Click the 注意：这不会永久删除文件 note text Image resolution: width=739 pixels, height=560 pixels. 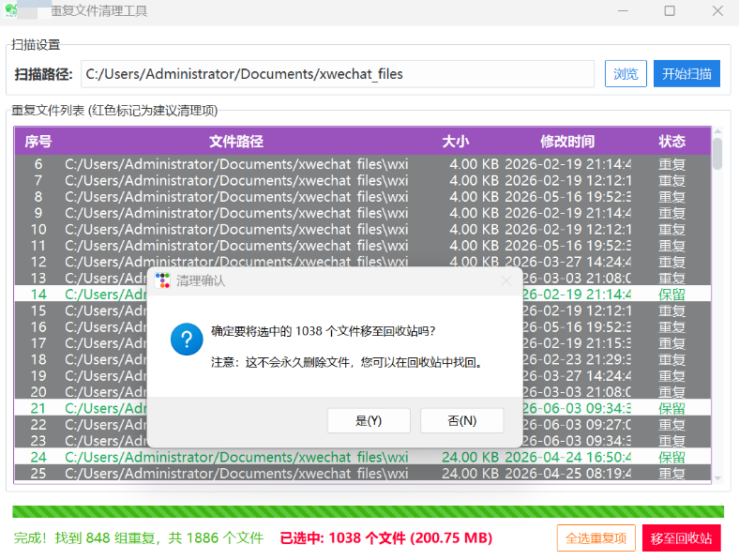347,362
